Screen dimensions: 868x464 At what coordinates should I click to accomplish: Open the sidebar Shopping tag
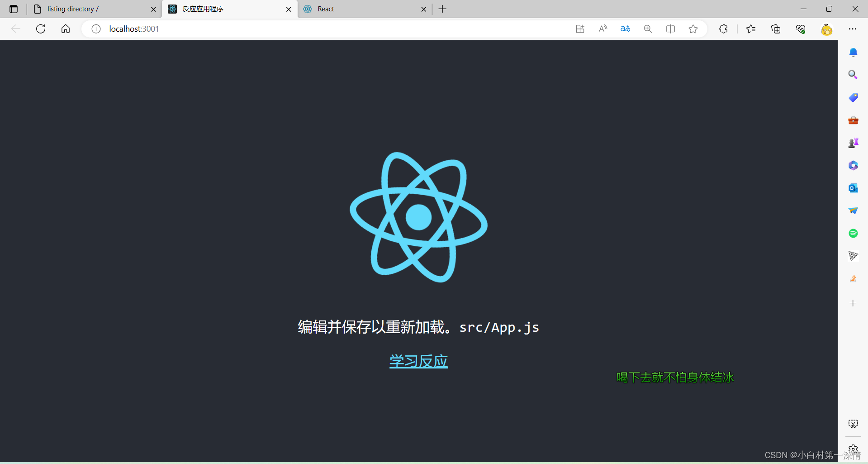[853, 97]
